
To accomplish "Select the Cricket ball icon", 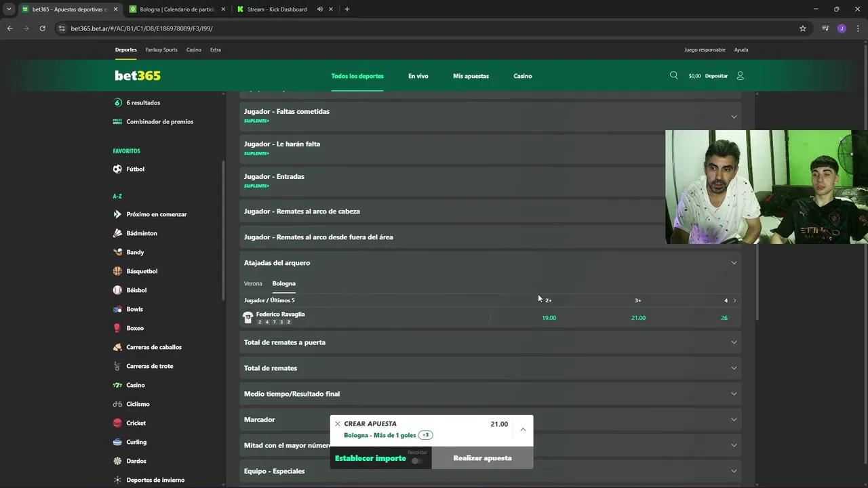I will point(117,423).
